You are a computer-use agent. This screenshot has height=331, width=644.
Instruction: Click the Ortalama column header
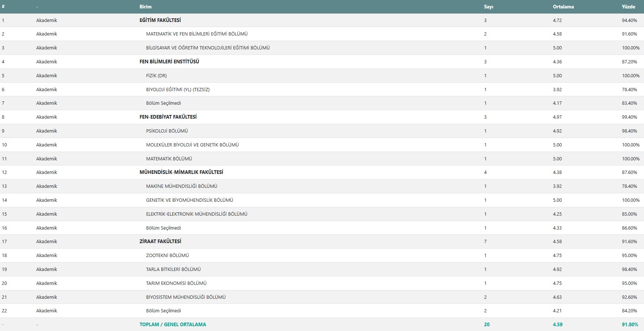pos(563,7)
